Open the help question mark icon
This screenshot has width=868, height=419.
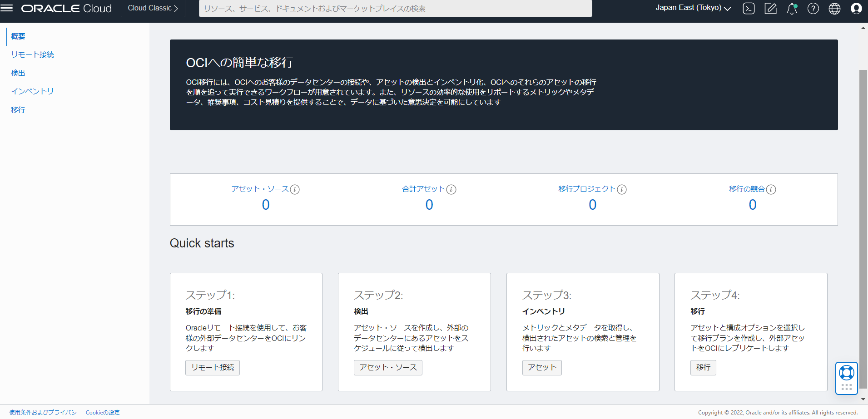click(813, 9)
